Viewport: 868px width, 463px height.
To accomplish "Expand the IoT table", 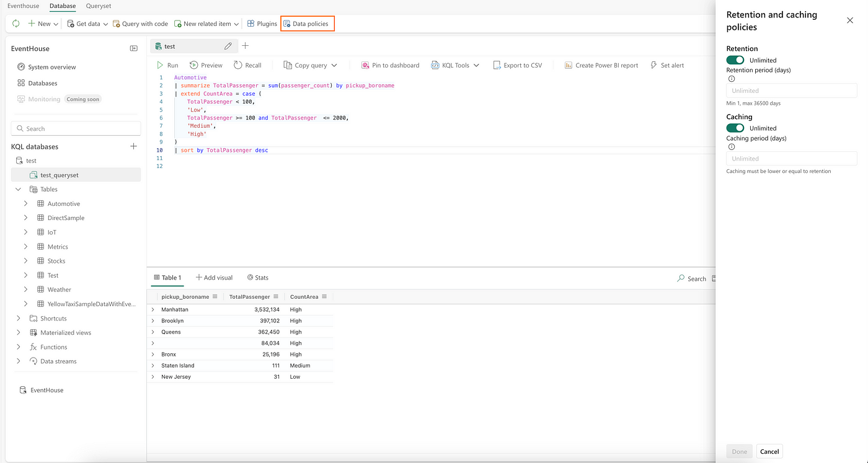I will pos(25,232).
